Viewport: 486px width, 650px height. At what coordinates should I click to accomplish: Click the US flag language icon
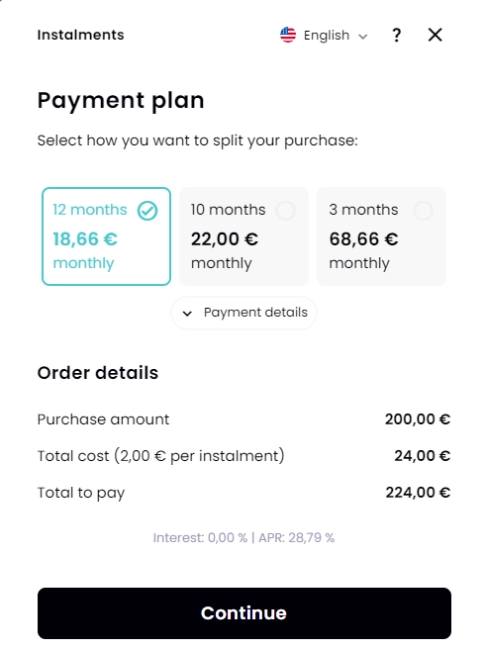coord(288,35)
